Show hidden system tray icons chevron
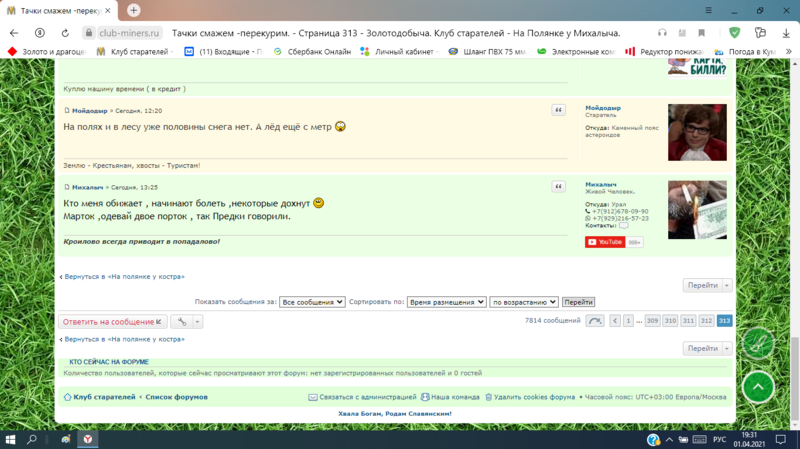The image size is (800, 449). pyautogui.click(x=669, y=439)
